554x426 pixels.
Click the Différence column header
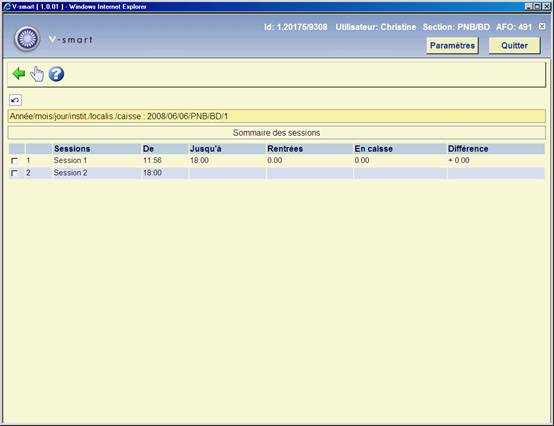coord(468,149)
